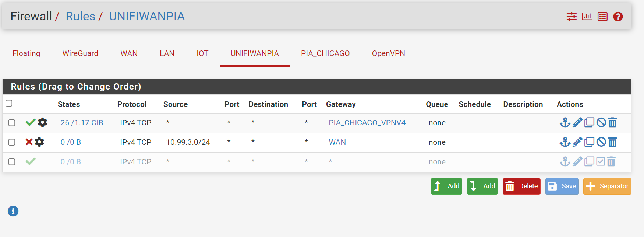Disable the PIA_CHICAGO_VPNV4 rule
This screenshot has width=644, height=237.
[x=601, y=122]
